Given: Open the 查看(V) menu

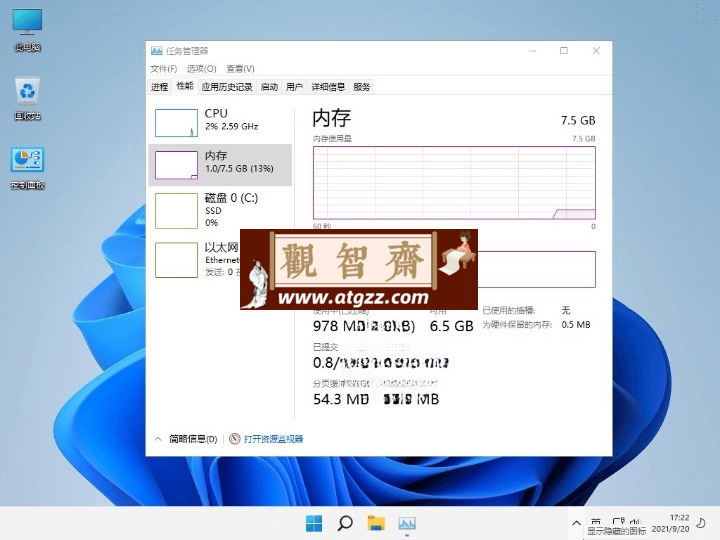Looking at the screenshot, I should 240,68.
